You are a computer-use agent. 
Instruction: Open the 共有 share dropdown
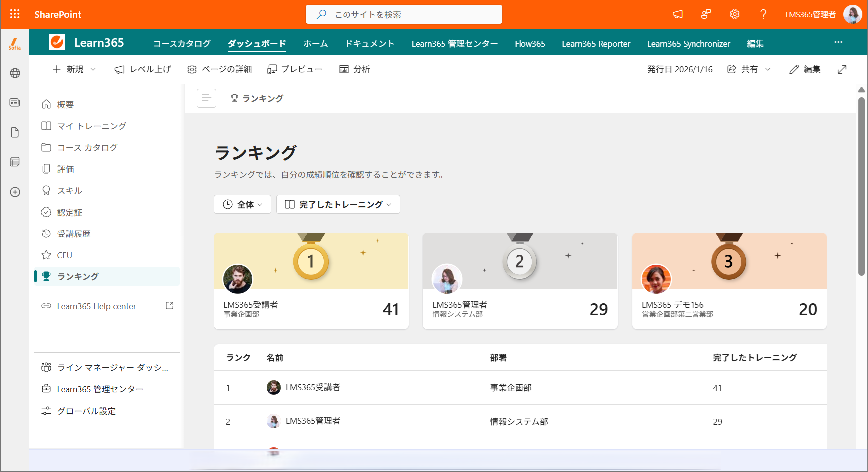[749, 69]
